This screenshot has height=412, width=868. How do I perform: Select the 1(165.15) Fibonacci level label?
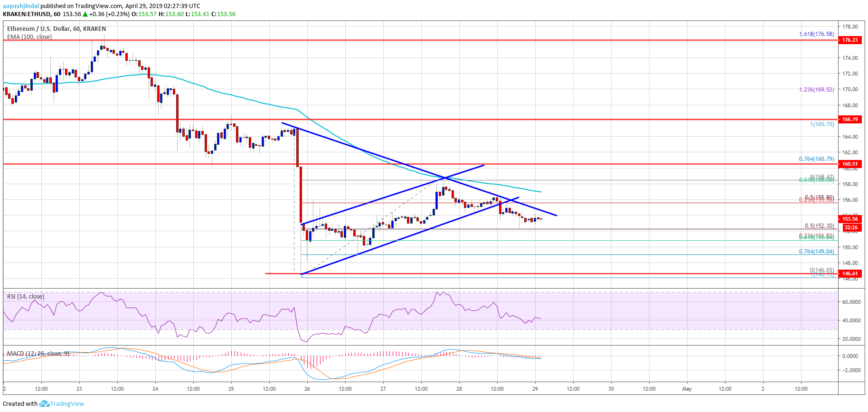(821, 124)
